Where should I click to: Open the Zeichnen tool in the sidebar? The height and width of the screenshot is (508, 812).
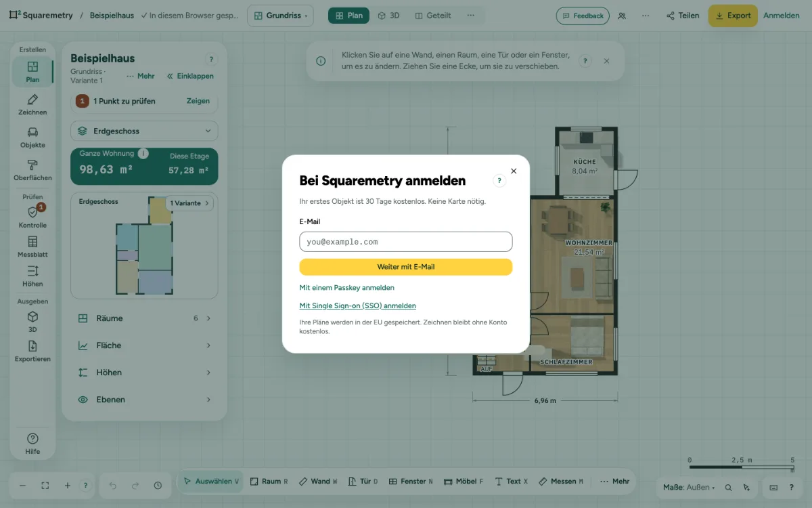click(x=32, y=104)
